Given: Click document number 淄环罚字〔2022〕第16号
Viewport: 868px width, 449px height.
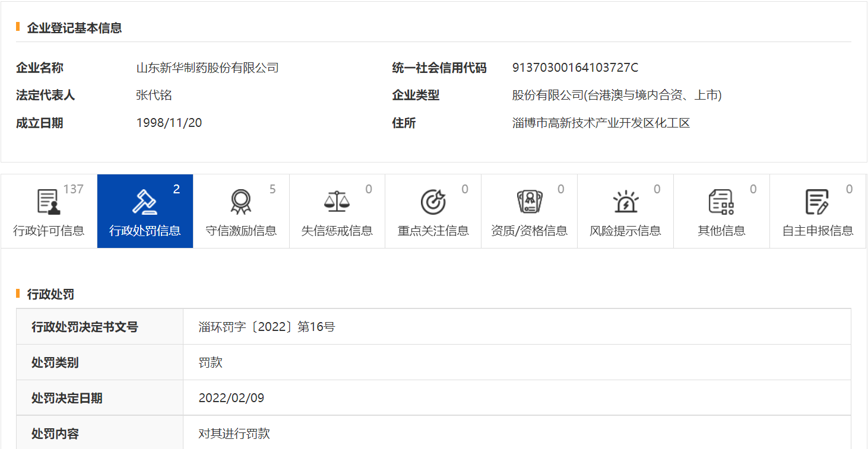Looking at the screenshot, I should (267, 327).
